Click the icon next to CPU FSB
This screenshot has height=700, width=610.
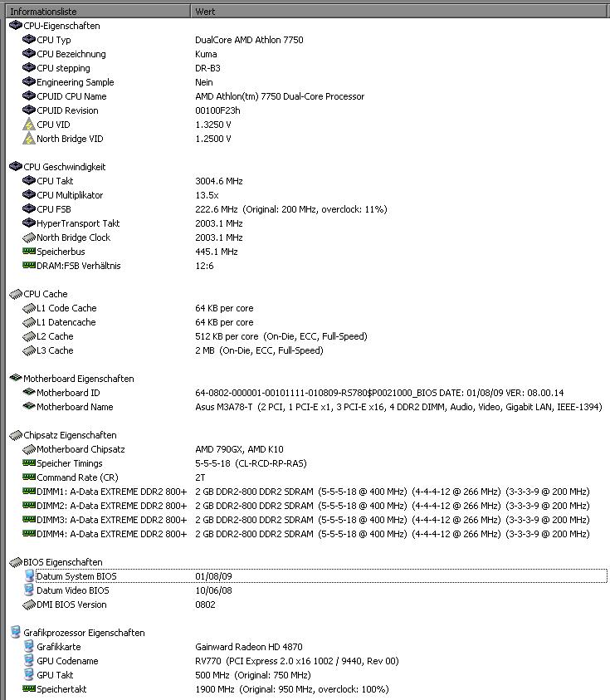(28, 209)
